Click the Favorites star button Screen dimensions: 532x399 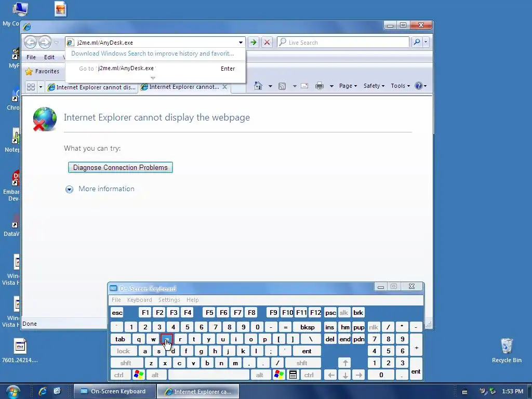coord(43,71)
